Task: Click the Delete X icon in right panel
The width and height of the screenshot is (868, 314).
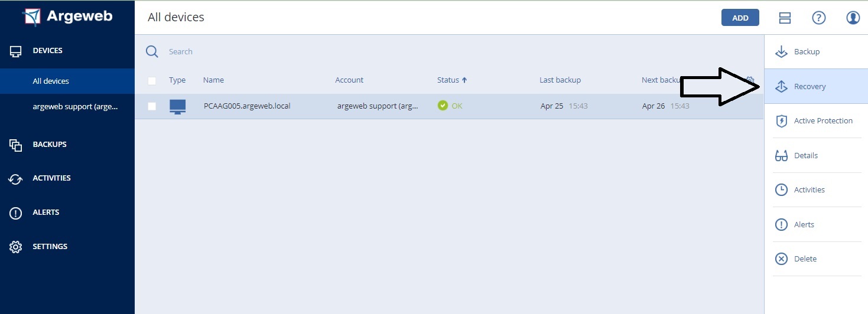Action: tap(781, 259)
